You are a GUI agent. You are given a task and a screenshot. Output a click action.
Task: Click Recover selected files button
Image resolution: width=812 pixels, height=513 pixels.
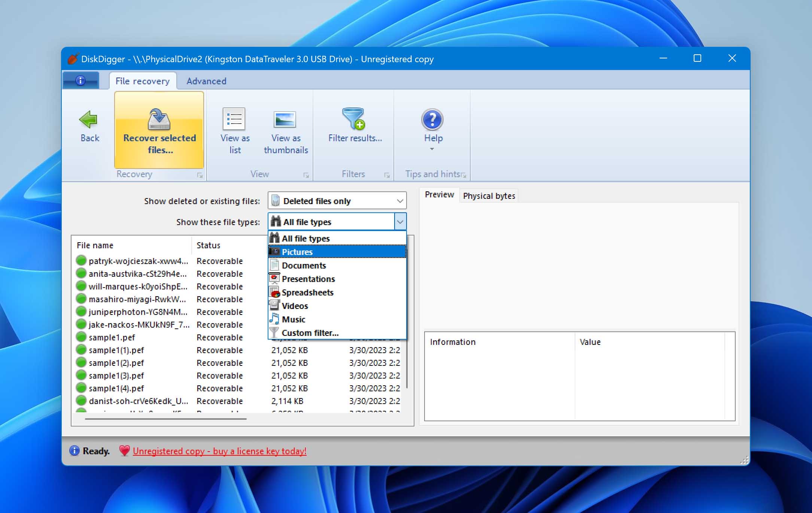click(x=159, y=130)
